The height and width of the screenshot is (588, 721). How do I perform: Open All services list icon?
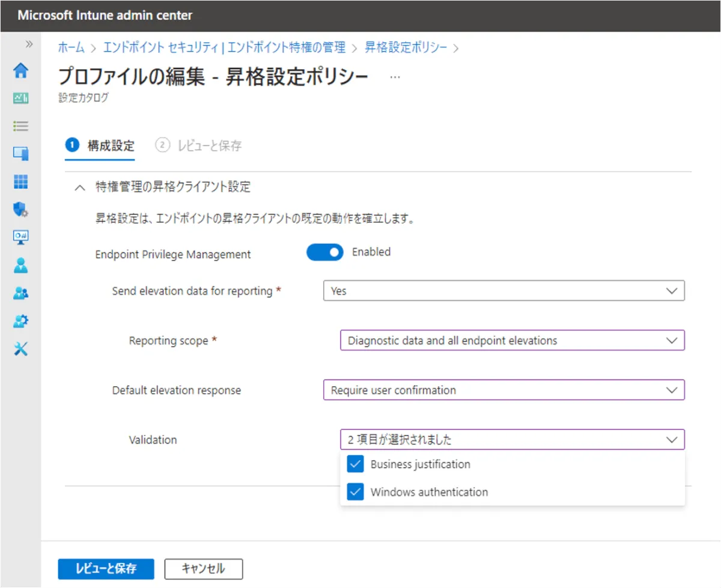[21, 126]
